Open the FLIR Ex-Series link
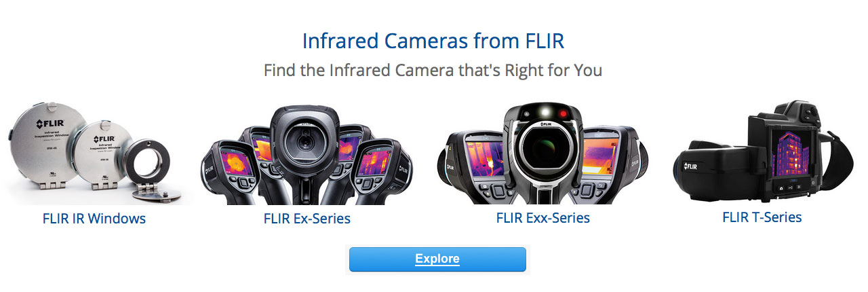The image size is (868, 292). (307, 219)
